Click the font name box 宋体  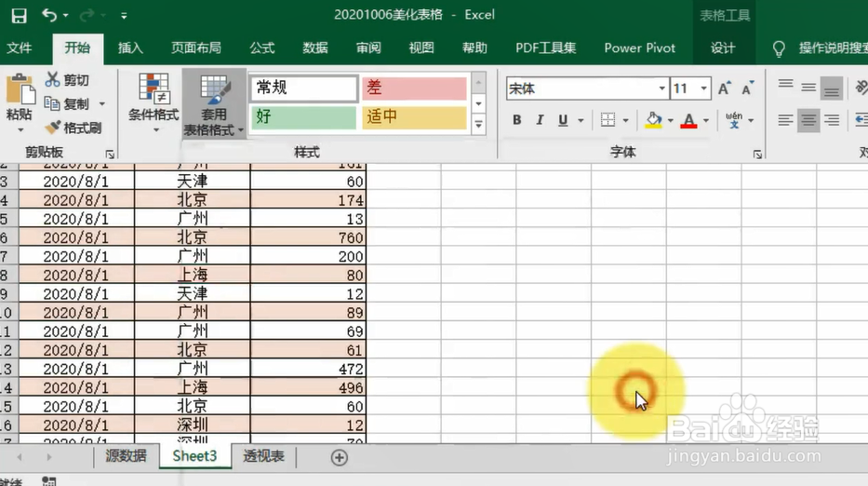coord(581,88)
